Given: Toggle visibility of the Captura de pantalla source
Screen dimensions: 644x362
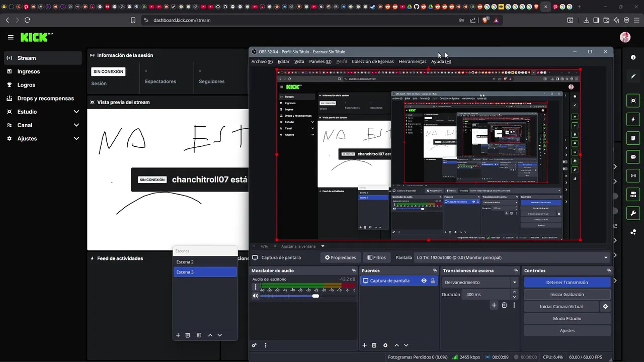Looking at the screenshot, I should 424,281.
